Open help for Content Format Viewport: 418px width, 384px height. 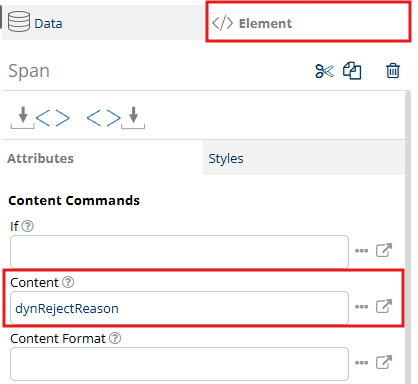point(115,338)
